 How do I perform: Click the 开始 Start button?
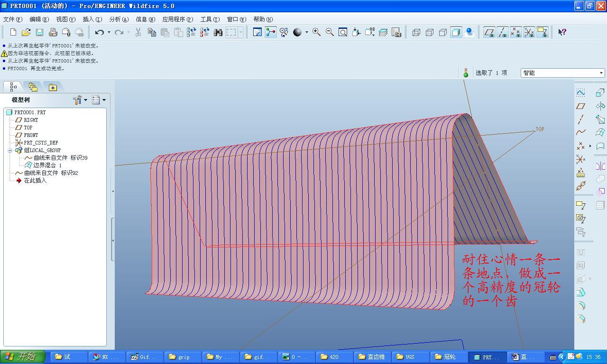click(23, 357)
